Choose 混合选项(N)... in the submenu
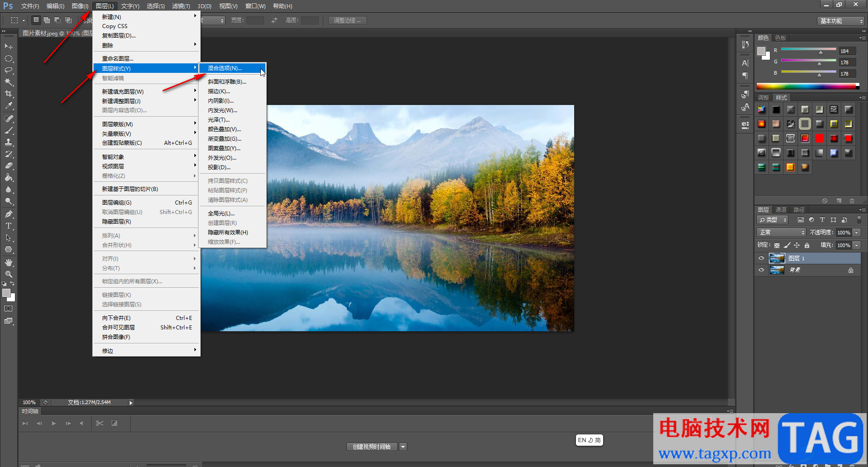This screenshot has width=868, height=467. tap(232, 68)
